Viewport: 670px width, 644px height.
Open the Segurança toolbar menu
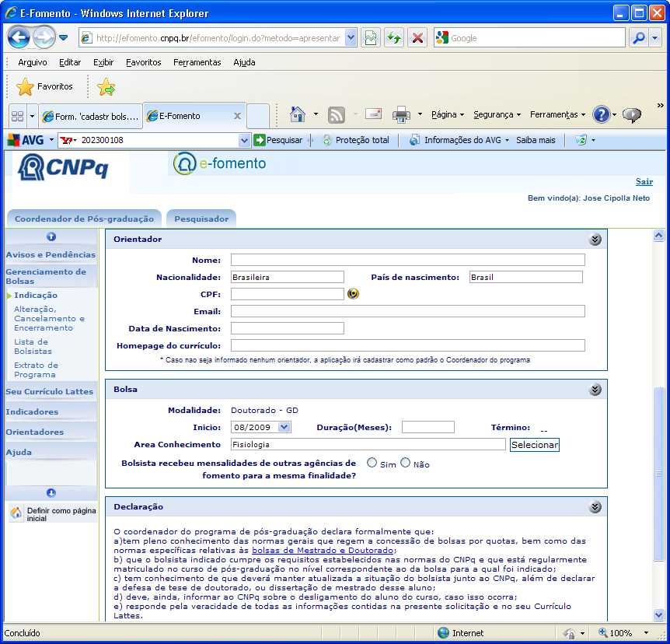[x=497, y=114]
